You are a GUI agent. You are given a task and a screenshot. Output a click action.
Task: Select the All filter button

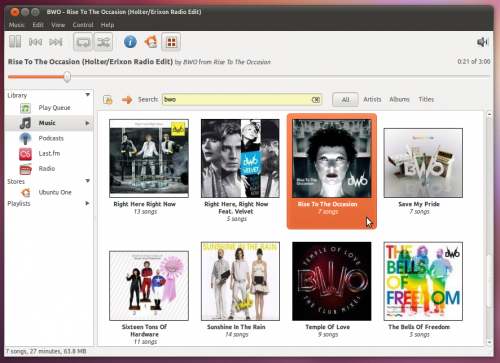pyautogui.click(x=345, y=99)
